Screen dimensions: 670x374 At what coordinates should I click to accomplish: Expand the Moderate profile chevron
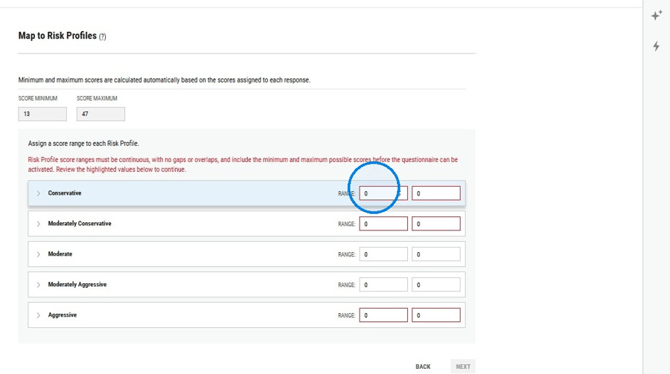pos(38,254)
